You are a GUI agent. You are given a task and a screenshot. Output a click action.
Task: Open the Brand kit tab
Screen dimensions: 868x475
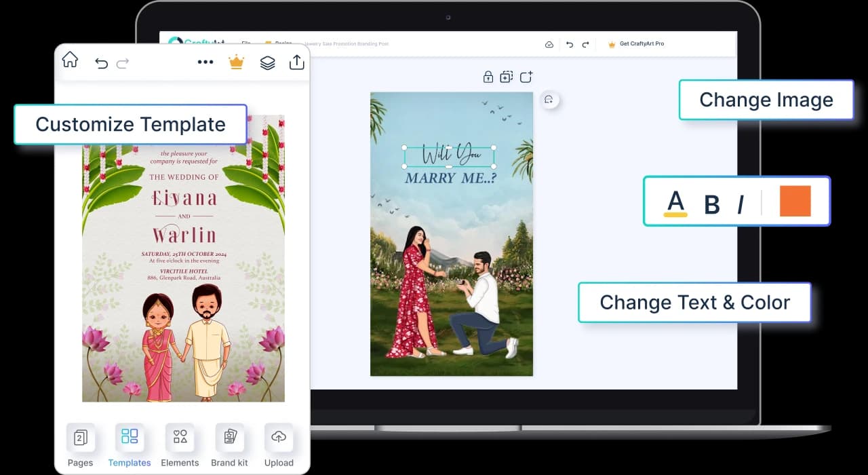[x=229, y=446]
